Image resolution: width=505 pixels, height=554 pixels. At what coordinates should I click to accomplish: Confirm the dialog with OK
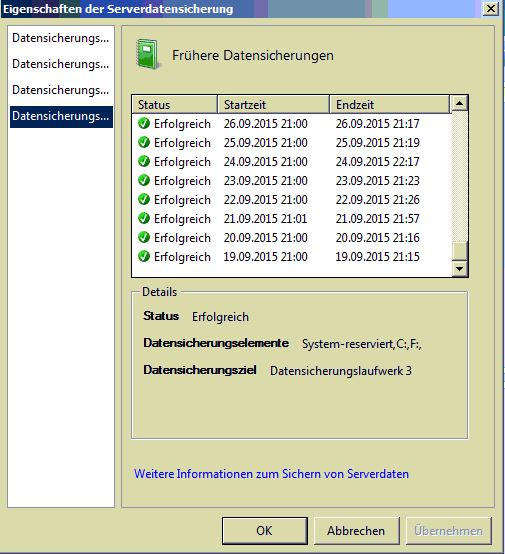point(265,531)
